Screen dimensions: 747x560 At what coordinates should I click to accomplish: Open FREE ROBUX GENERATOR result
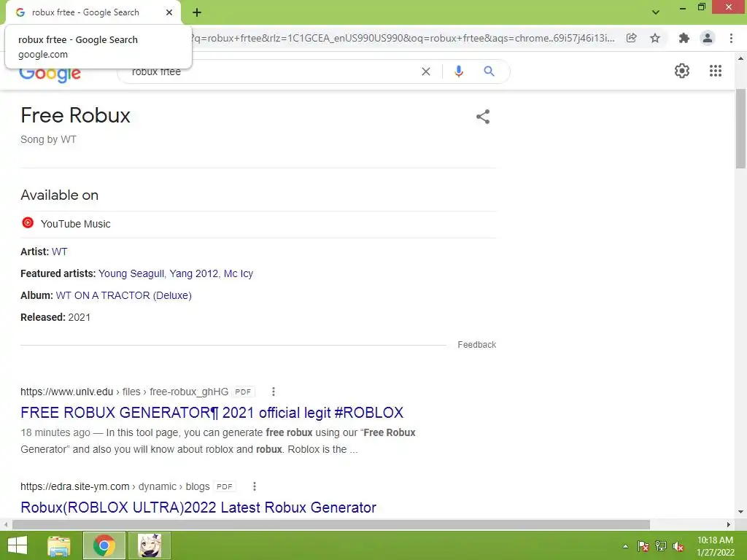tap(212, 413)
